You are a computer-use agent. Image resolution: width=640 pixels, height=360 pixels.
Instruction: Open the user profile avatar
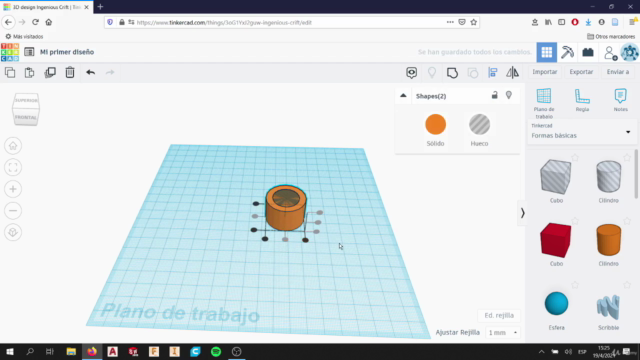coord(629,52)
